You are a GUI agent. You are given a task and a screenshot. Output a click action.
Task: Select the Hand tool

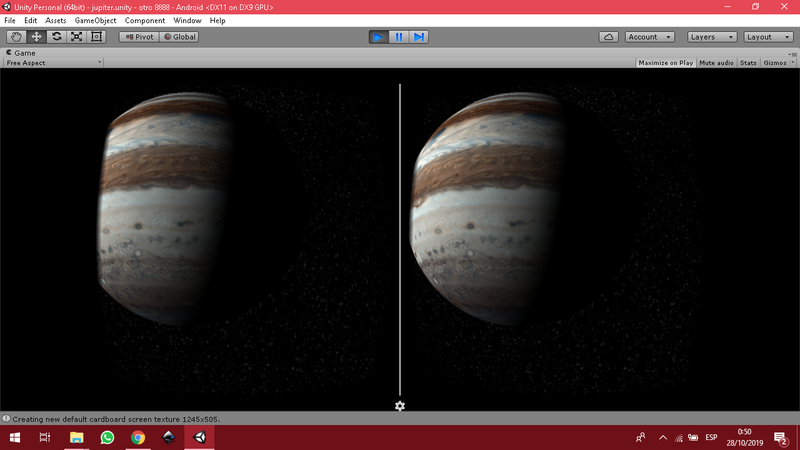16,37
